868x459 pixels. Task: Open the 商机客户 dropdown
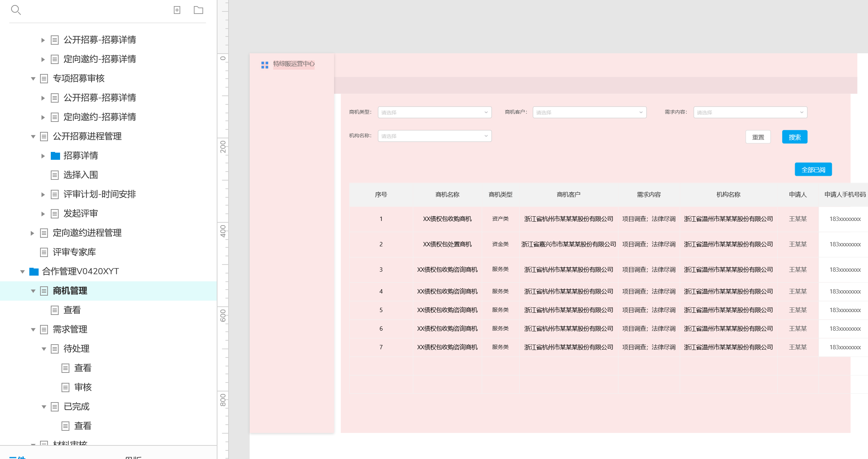coord(589,112)
